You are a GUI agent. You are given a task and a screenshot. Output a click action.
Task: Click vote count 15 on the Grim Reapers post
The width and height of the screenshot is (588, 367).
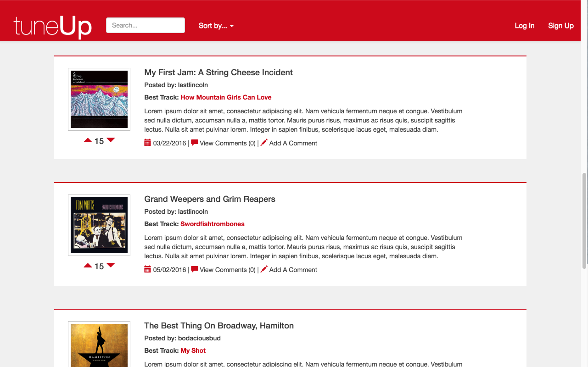[99, 267]
